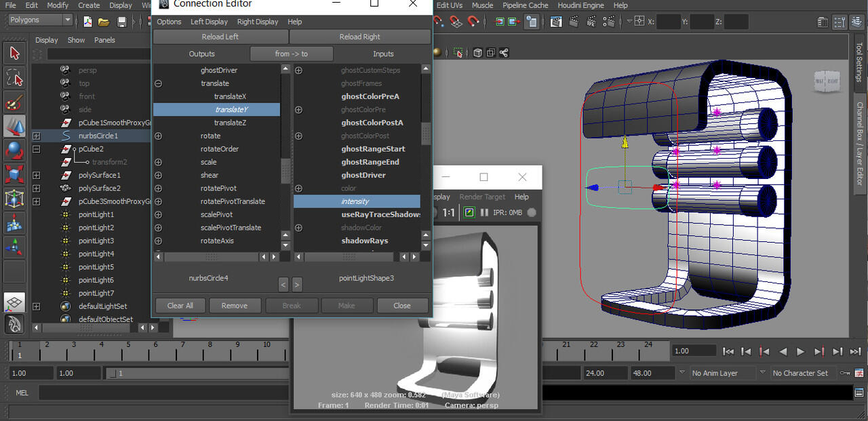Expand the rotate attribute in Outputs

coord(158,136)
